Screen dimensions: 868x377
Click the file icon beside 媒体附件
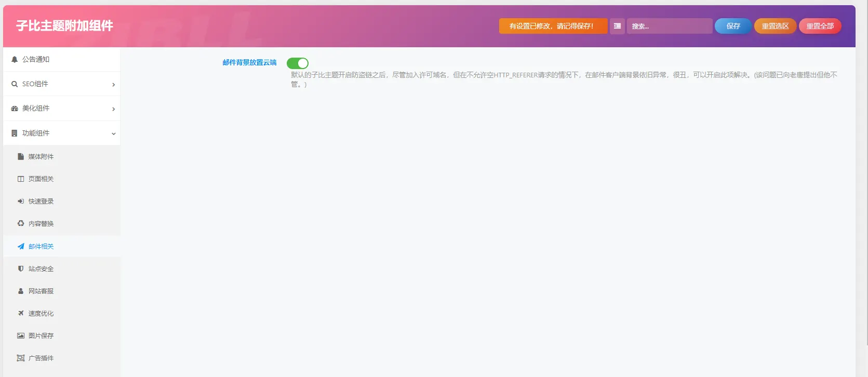[21, 156]
